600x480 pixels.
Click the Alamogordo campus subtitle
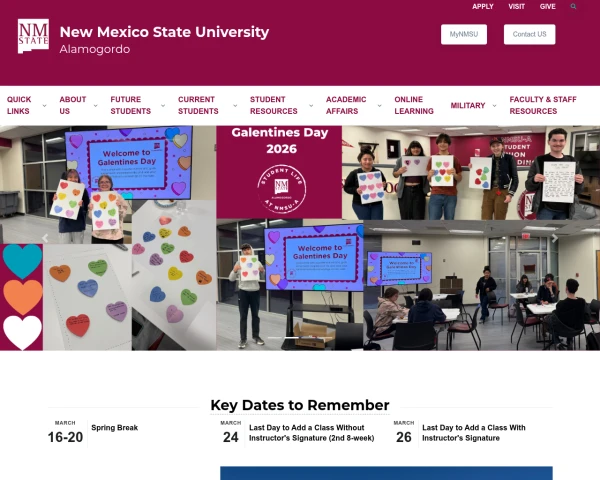95,49
